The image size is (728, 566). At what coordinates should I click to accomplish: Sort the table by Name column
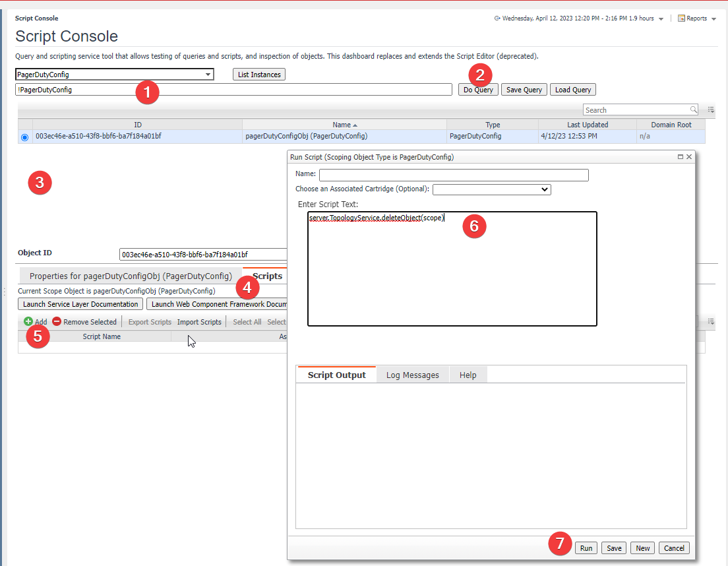point(344,125)
